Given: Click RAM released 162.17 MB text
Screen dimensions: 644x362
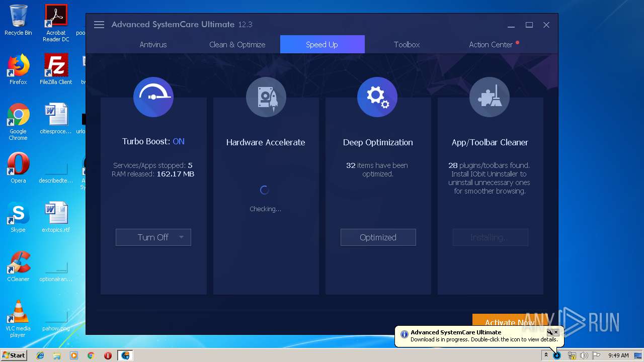Looking at the screenshot, I should pyautogui.click(x=153, y=174).
